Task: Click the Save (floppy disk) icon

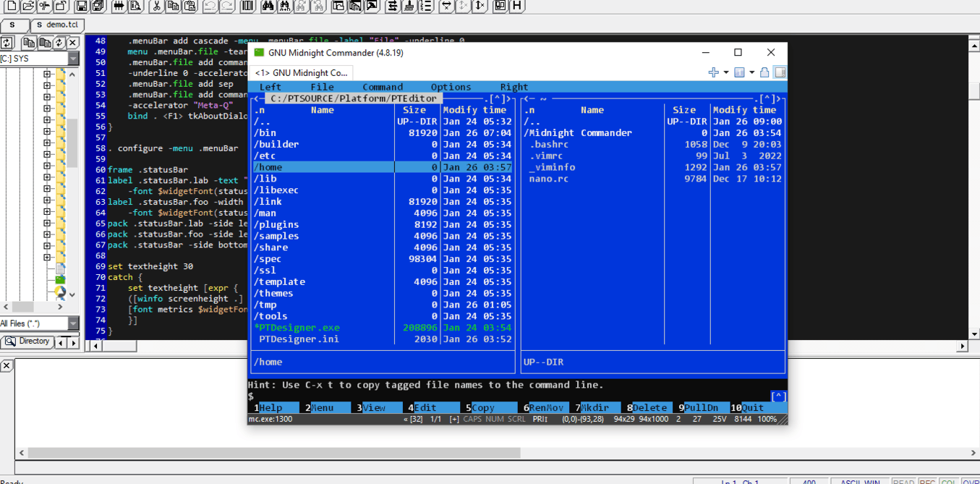Action: pos(81,7)
